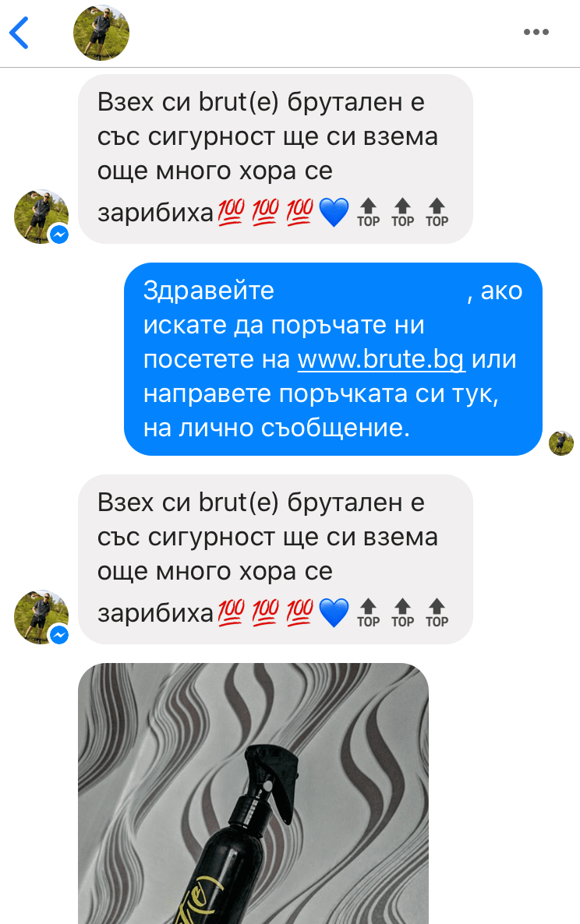Select the second received "Взех си brut(e)" message bubble
This screenshot has width=580, height=924.
(x=275, y=559)
